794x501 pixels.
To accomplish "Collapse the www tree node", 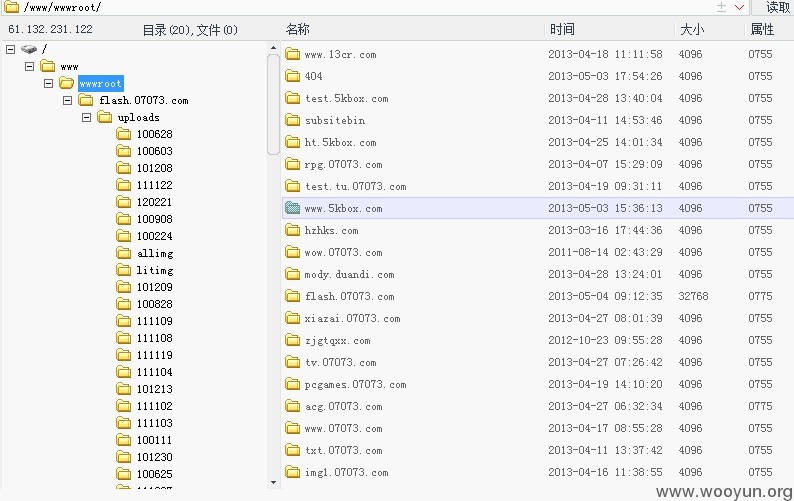I will [29, 66].
